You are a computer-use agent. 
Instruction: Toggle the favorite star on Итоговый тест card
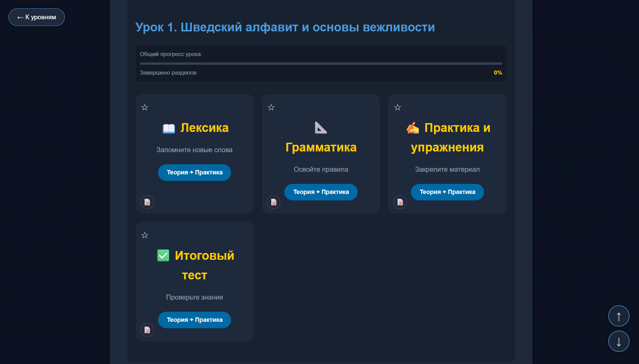point(145,235)
